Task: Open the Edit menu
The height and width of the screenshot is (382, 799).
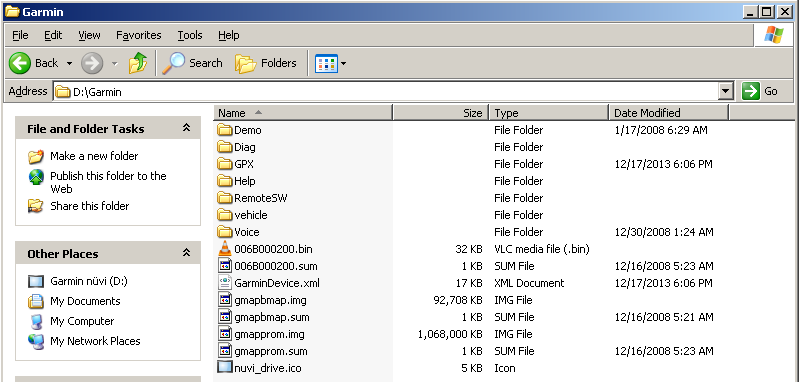Action: click(x=53, y=35)
